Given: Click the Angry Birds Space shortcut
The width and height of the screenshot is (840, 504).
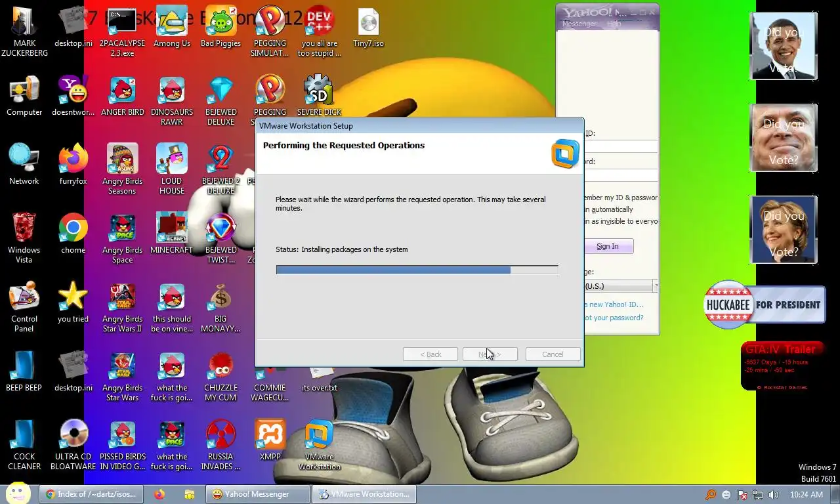Looking at the screenshot, I should tap(122, 238).
